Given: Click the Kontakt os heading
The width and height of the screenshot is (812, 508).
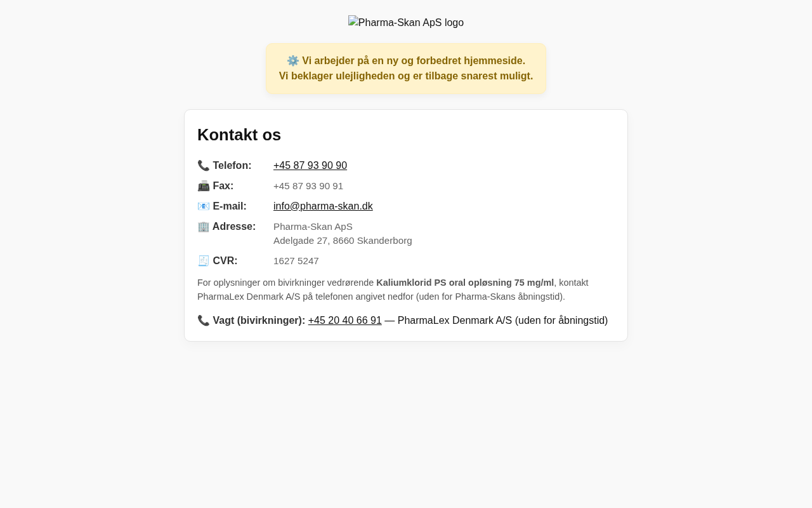Looking at the screenshot, I should click(239, 135).
